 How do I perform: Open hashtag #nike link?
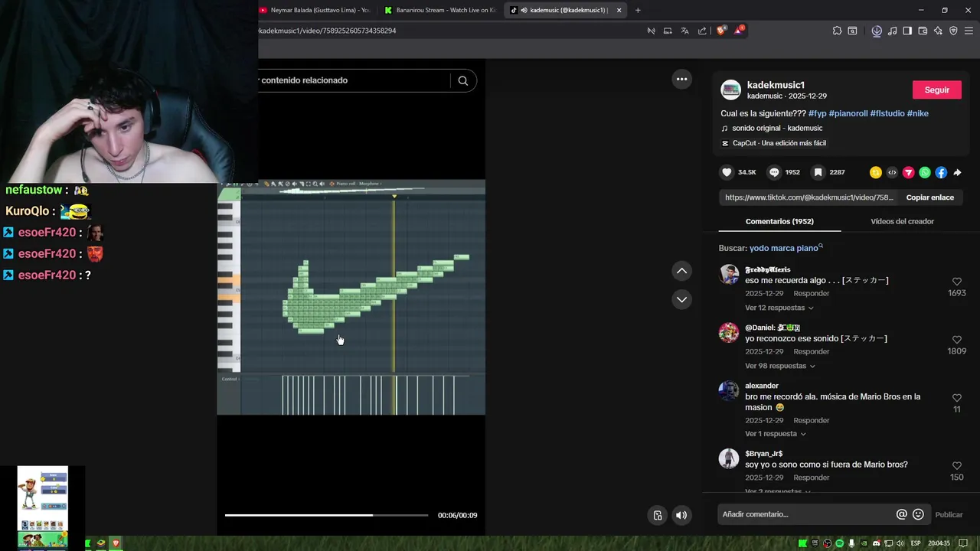tap(918, 113)
